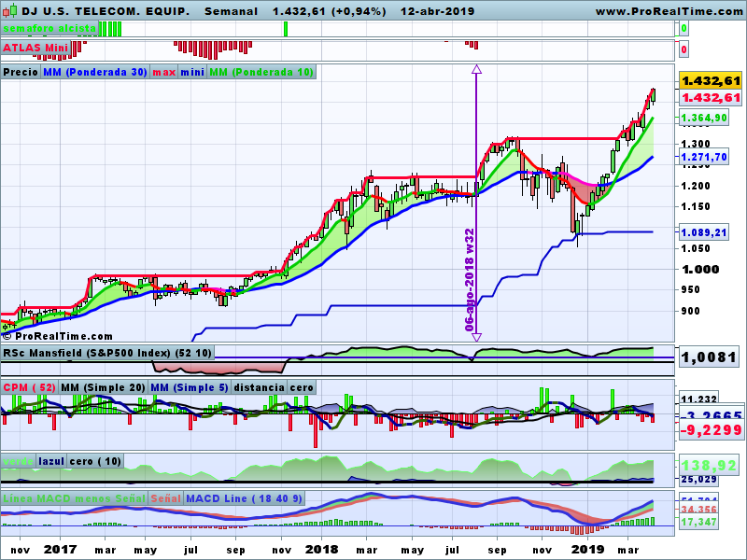Viewport: 747px width, 560px height.
Task: Select the 'semaforo alcista' indicator label
Action: tap(49, 29)
